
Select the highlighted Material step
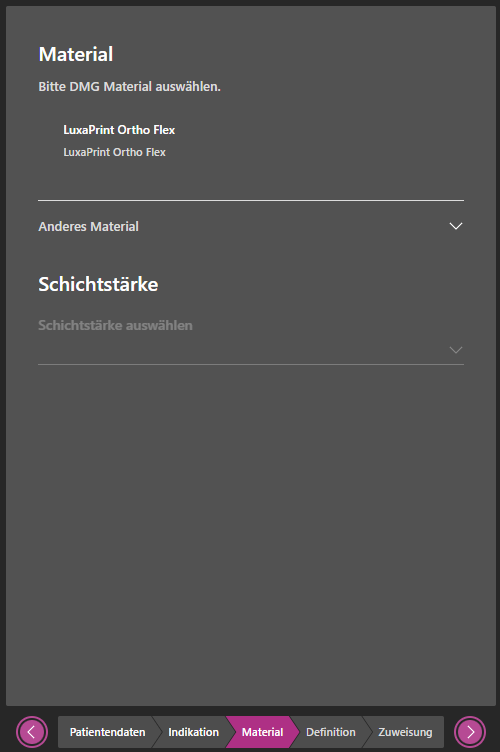pyautogui.click(x=262, y=732)
